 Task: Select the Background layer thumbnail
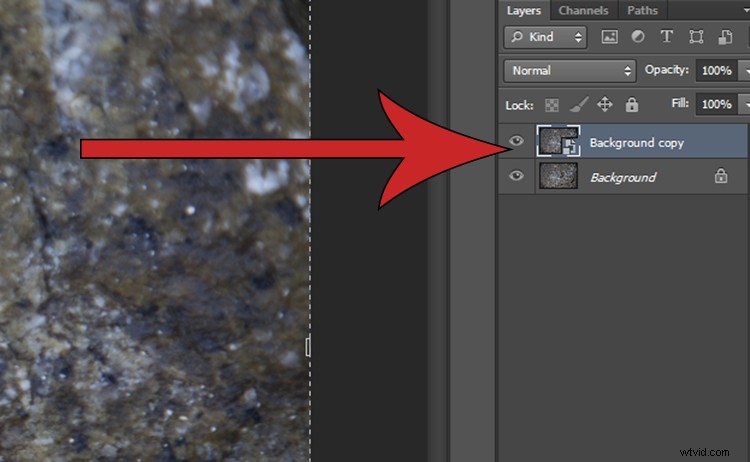[x=558, y=176]
